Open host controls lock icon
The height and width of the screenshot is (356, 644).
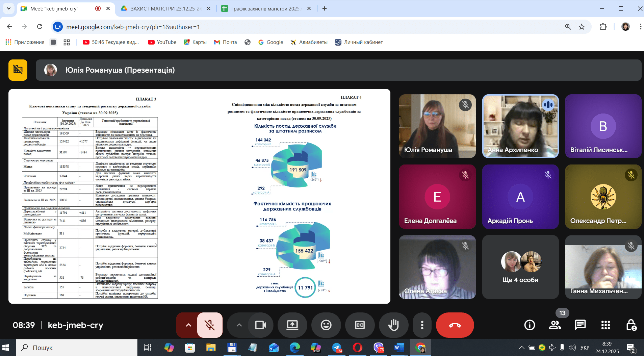(631, 325)
